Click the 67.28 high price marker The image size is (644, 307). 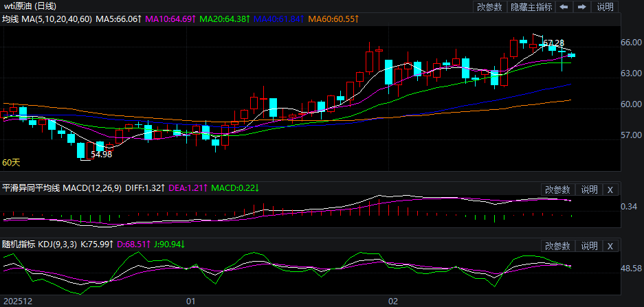(x=553, y=43)
